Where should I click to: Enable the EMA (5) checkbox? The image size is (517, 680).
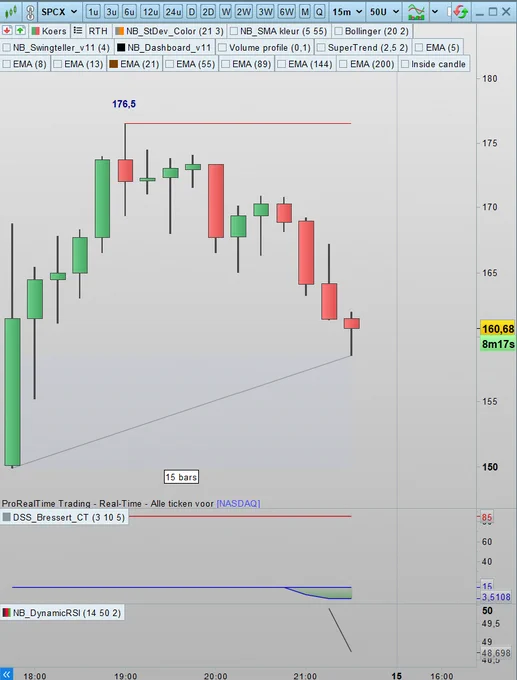pos(419,47)
